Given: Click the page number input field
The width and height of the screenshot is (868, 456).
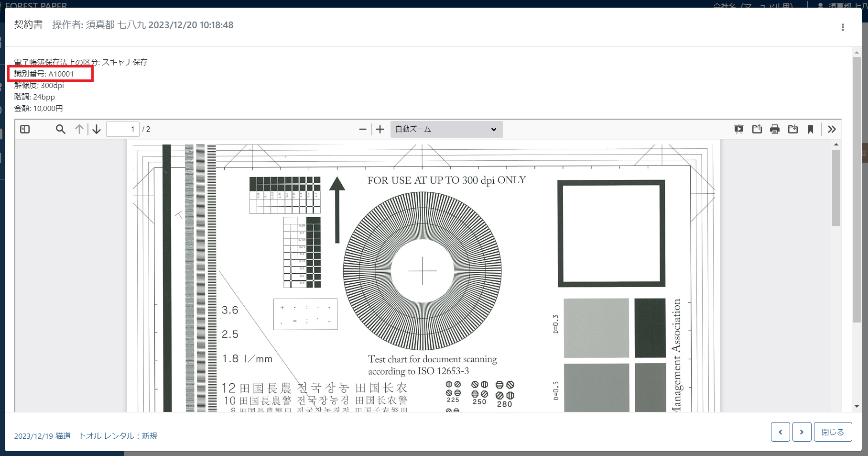Looking at the screenshot, I should (x=122, y=129).
